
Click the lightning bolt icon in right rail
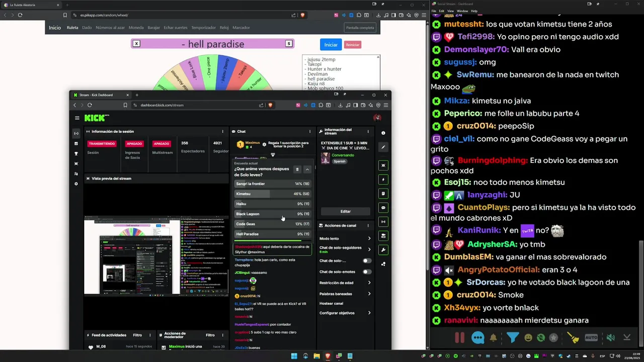(383, 179)
